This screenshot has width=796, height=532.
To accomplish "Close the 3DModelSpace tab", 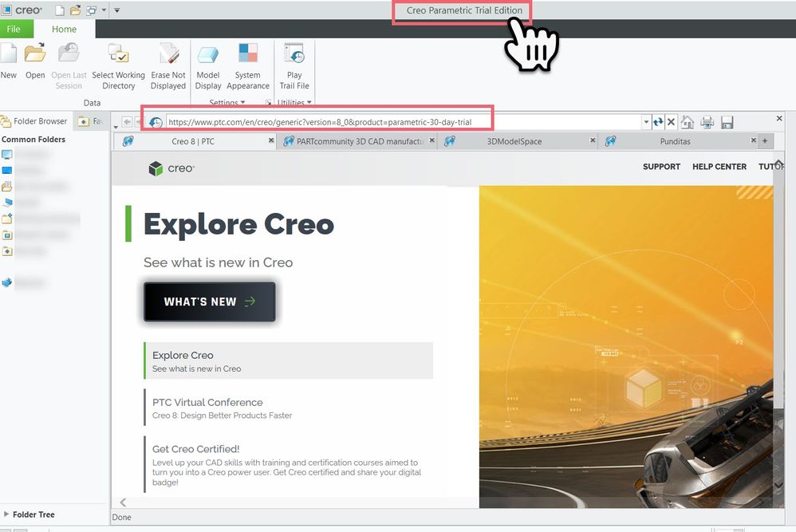I will click(x=593, y=140).
